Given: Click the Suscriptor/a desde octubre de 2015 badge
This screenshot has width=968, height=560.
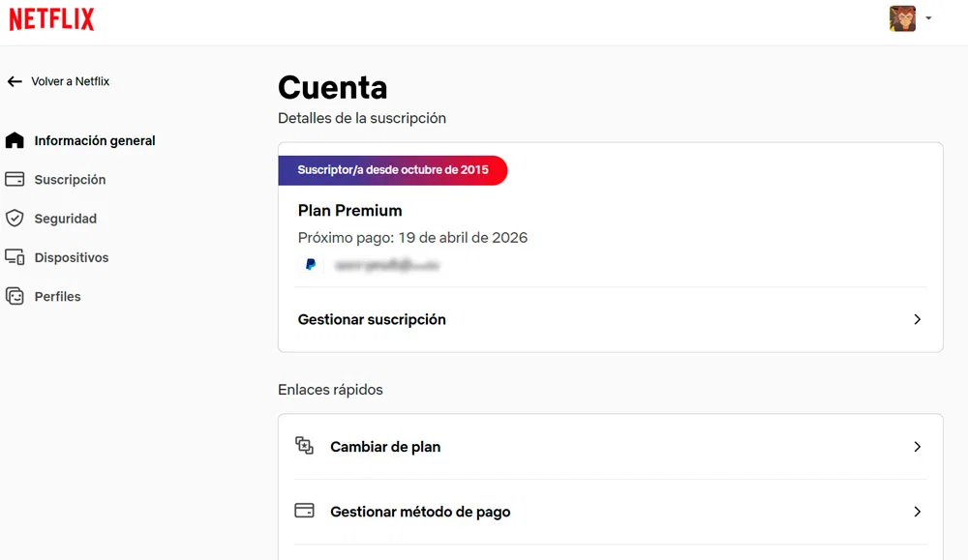Looking at the screenshot, I should coord(393,170).
